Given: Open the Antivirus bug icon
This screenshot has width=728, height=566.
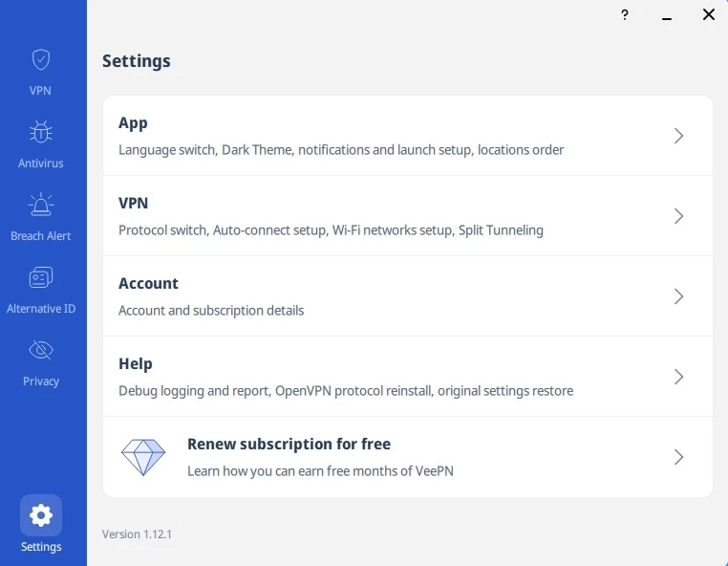Looking at the screenshot, I should tap(41, 132).
